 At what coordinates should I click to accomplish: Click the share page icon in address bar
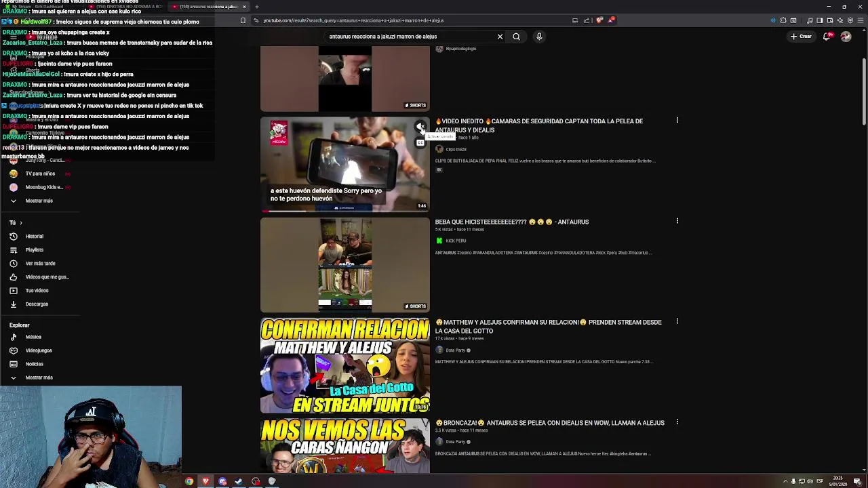point(587,20)
